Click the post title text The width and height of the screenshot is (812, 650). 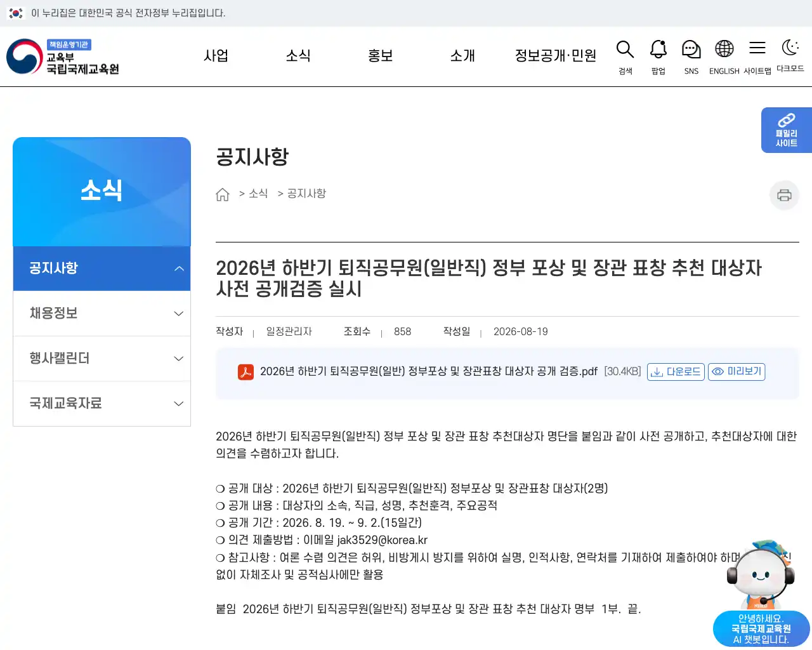tap(488, 279)
